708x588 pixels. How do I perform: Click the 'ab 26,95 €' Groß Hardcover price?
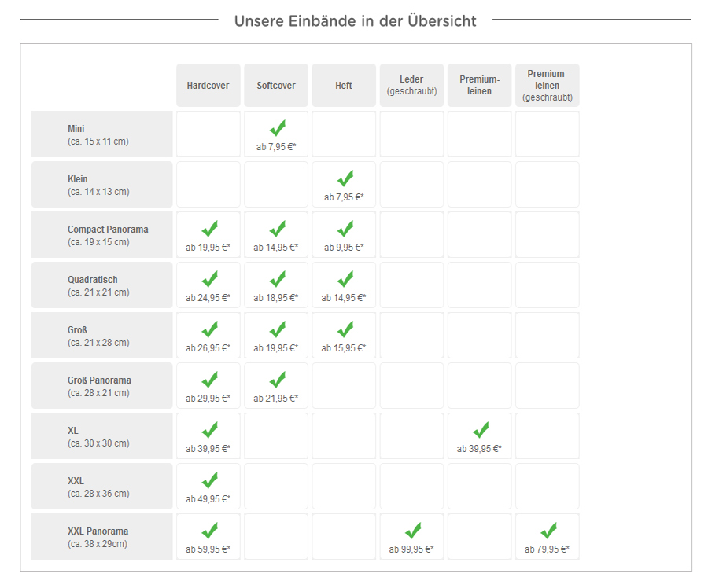[208, 348]
